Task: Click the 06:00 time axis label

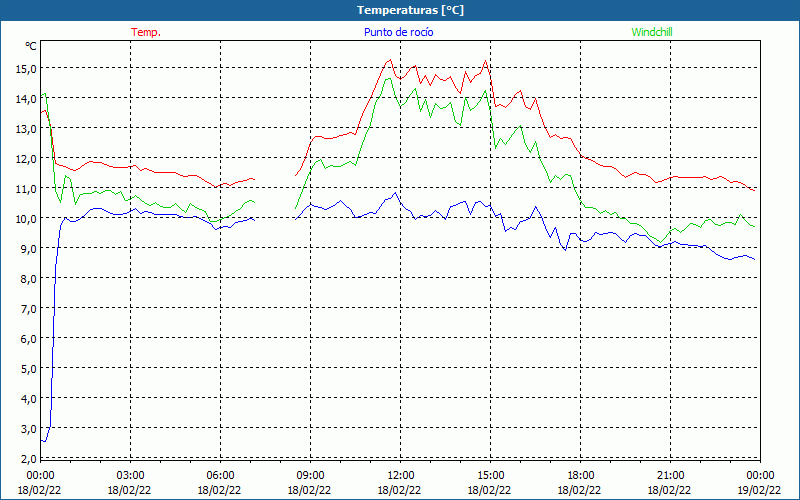Action: coord(220,476)
